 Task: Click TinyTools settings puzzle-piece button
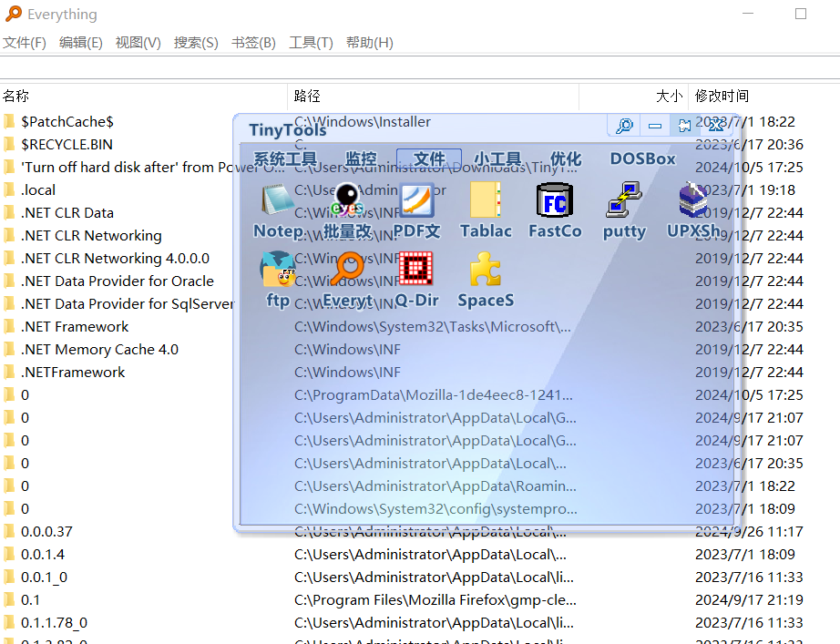click(x=684, y=126)
